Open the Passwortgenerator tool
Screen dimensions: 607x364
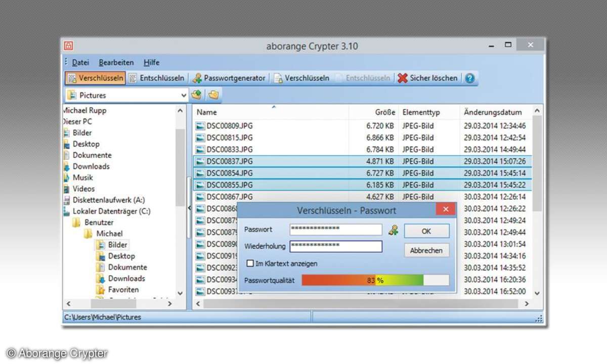[x=229, y=78]
